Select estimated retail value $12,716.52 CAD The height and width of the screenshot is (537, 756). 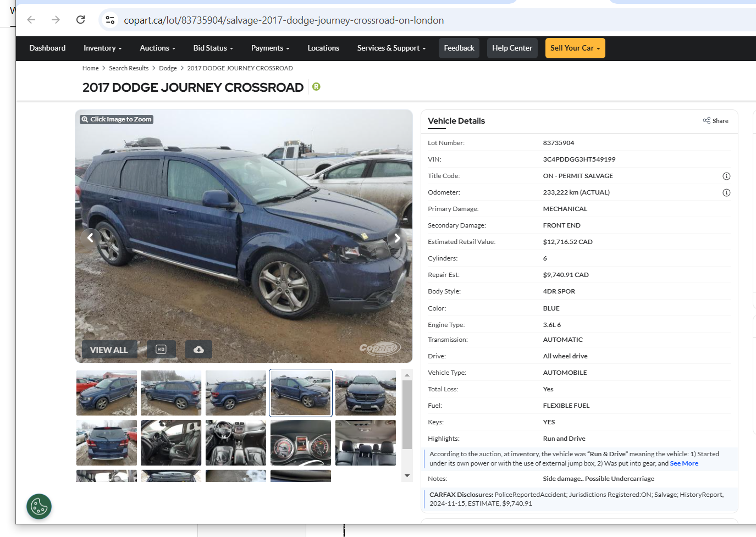coord(567,242)
